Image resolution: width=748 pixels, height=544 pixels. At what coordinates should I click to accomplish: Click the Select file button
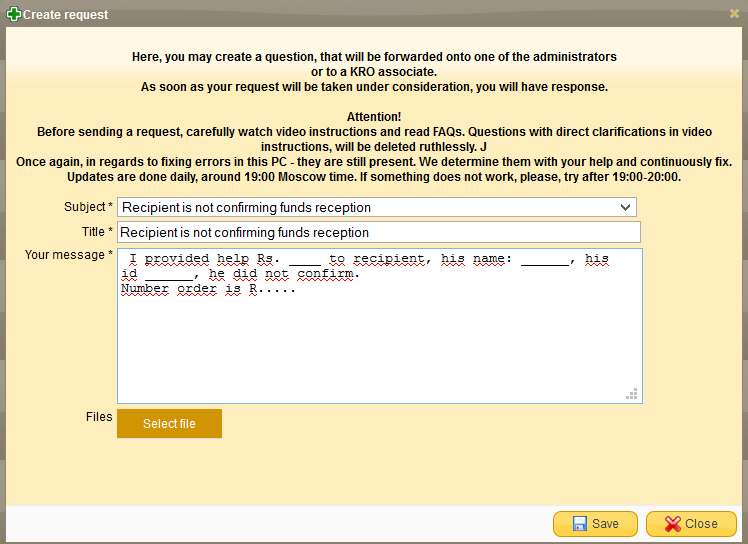click(169, 423)
